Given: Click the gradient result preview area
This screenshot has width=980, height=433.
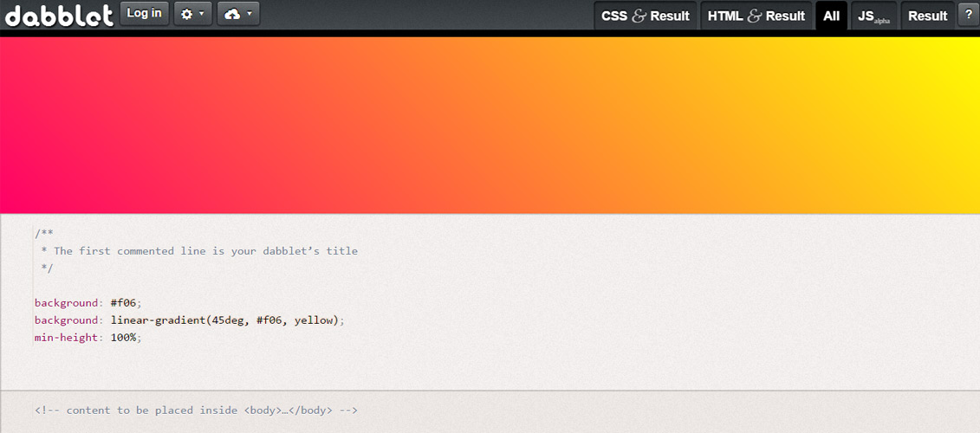Looking at the screenshot, I should (x=490, y=125).
